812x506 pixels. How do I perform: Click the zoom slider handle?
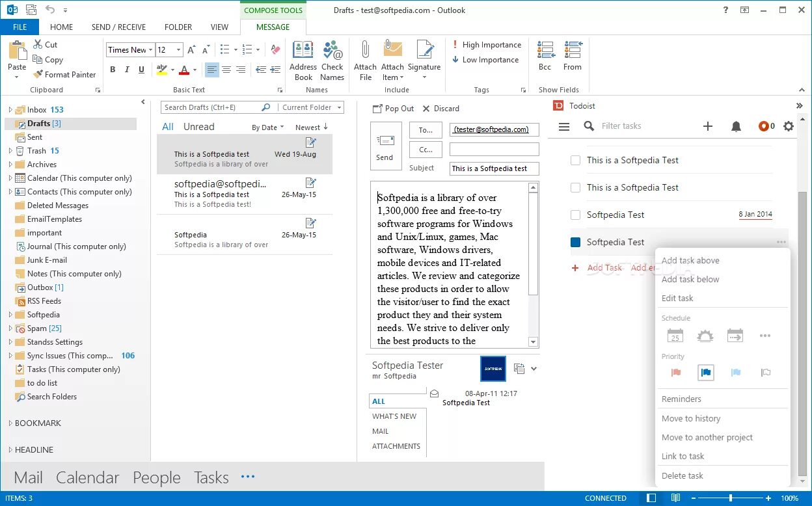[x=731, y=498]
